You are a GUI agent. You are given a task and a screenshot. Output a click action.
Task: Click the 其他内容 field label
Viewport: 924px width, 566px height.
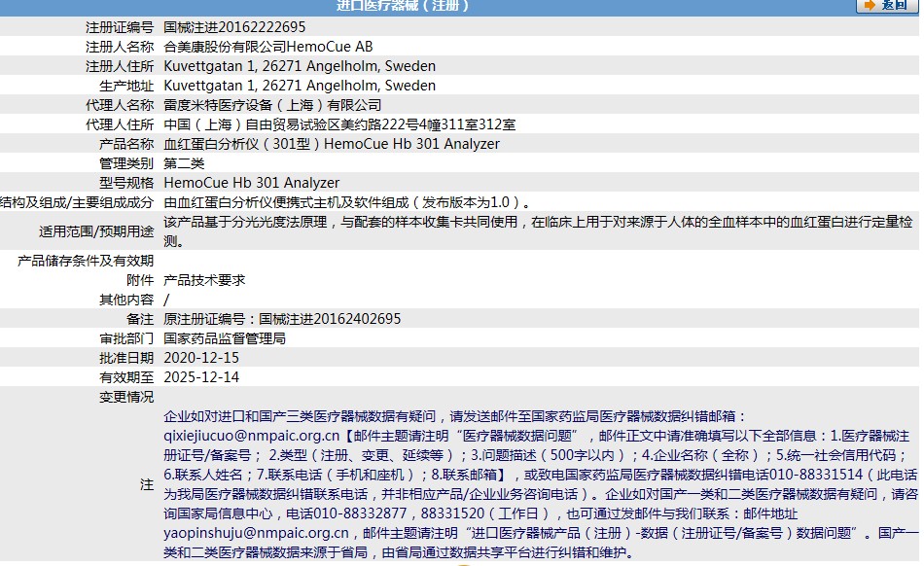pyautogui.click(x=126, y=300)
